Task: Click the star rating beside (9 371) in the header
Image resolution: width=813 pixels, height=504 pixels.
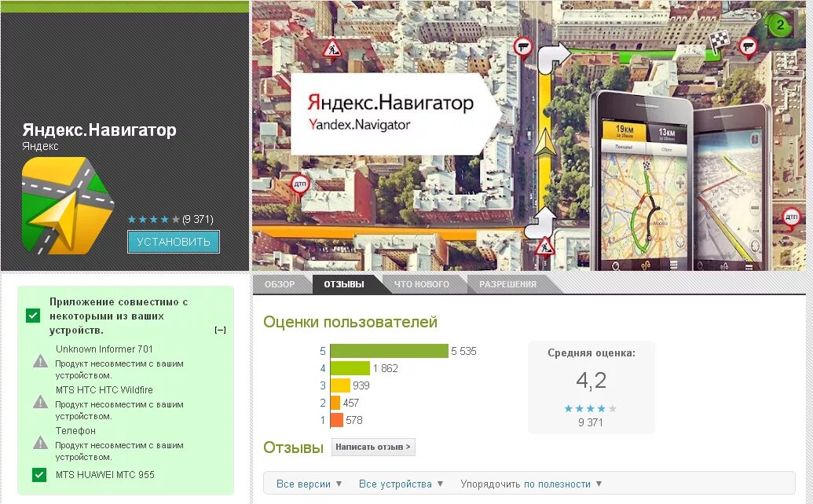Action: click(153, 219)
